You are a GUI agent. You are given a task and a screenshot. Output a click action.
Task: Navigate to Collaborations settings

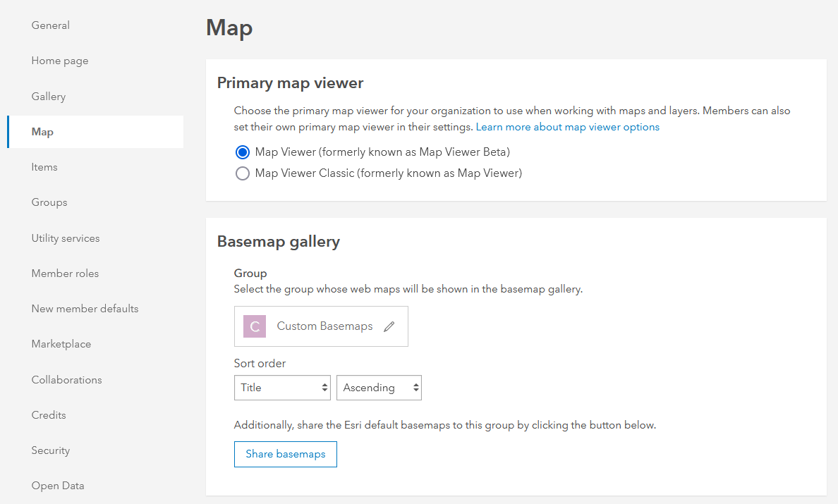[66, 379]
